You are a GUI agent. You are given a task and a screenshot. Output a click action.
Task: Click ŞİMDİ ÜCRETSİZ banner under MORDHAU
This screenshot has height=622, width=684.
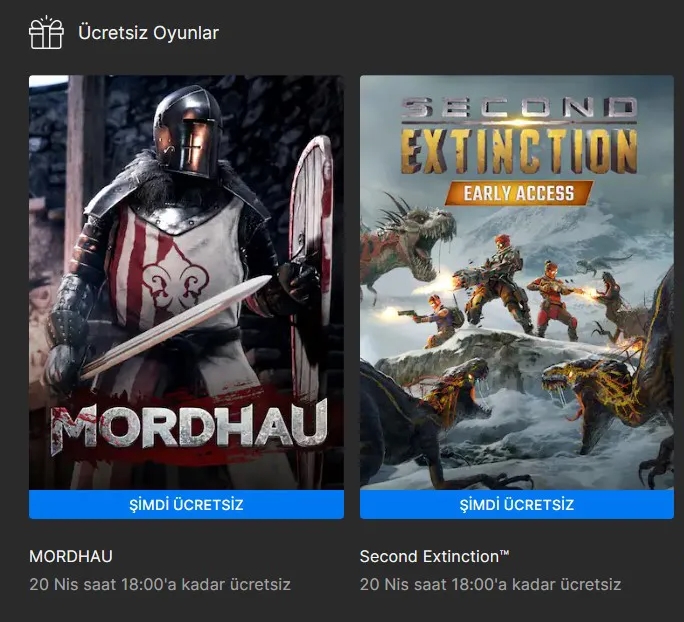[x=186, y=505]
